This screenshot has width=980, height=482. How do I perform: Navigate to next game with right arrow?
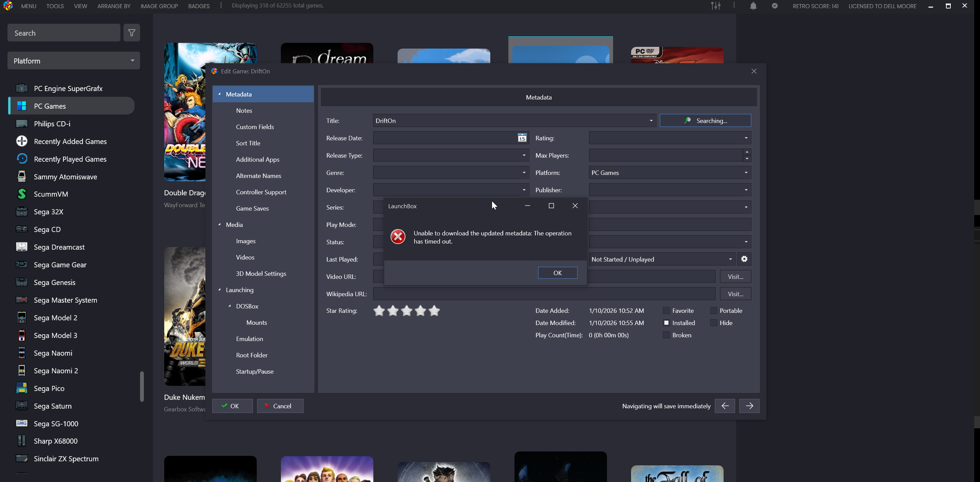749,406
